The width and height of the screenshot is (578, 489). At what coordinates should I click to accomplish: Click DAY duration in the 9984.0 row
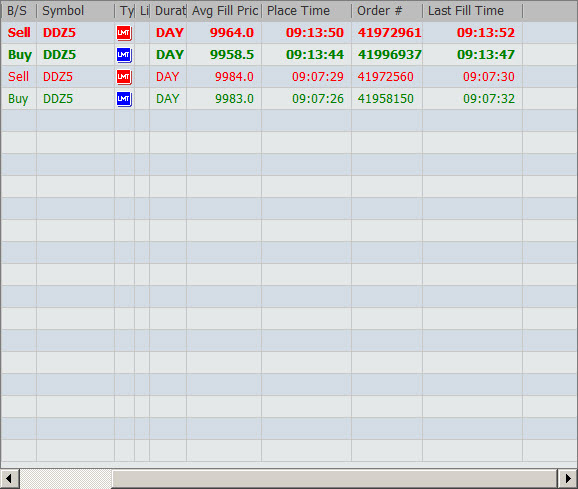168,77
